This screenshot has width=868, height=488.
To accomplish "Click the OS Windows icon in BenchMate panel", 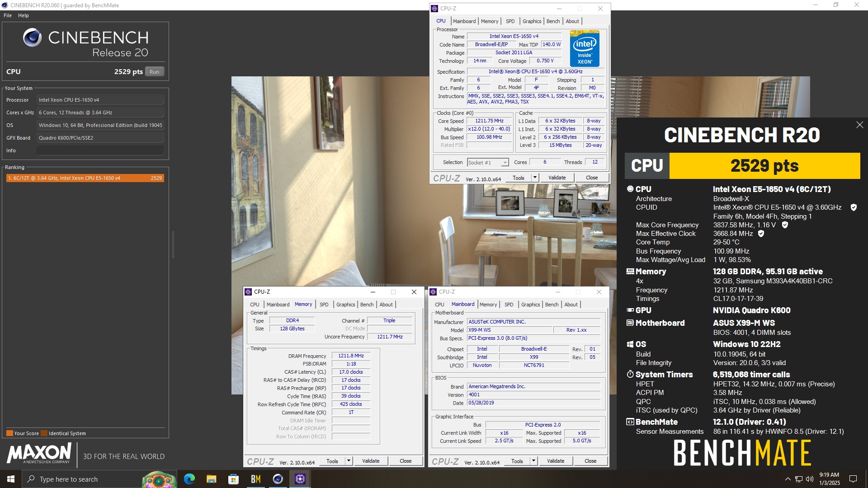I will pyautogui.click(x=630, y=344).
